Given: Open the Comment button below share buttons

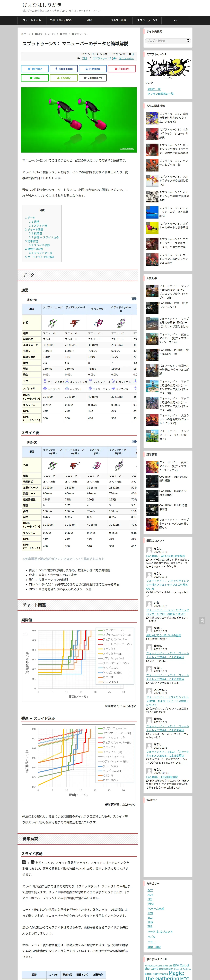Looking at the screenshot, I should [x=93, y=78].
